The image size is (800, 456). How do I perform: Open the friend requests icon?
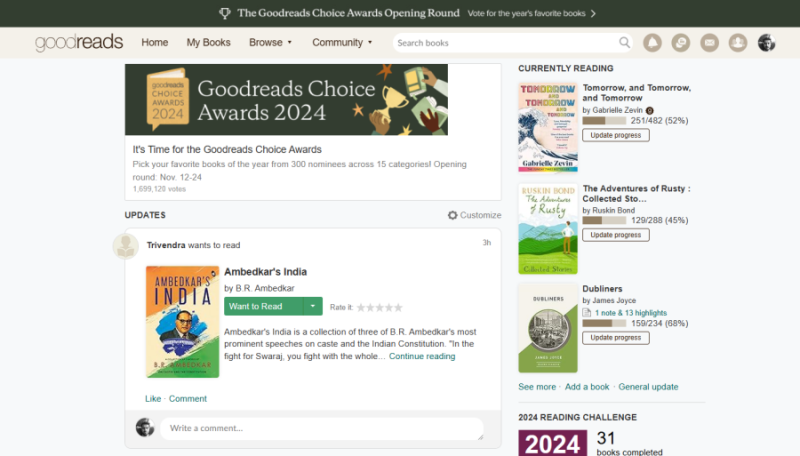[x=738, y=43]
